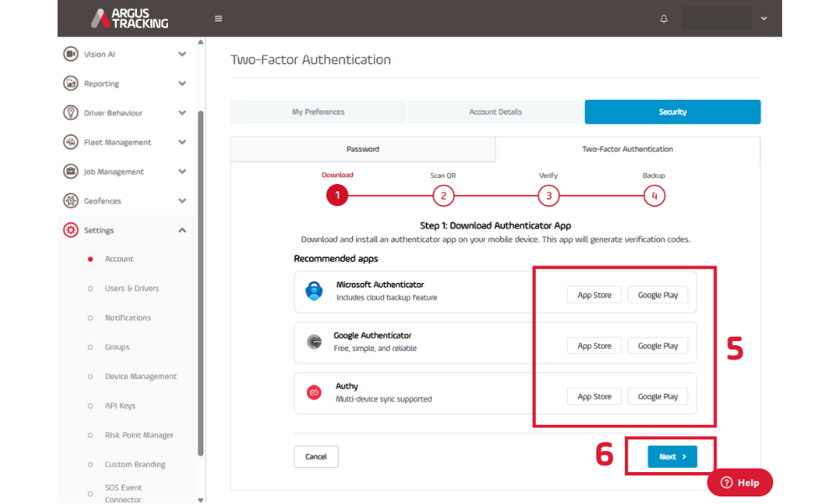Click the Reporting sidebar icon
The height and width of the screenshot is (504, 840).
[71, 83]
